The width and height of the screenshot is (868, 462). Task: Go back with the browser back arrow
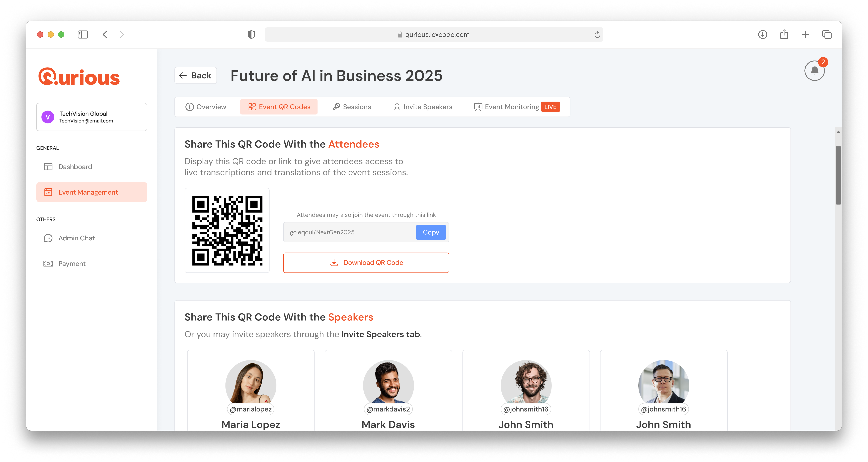[105, 34]
